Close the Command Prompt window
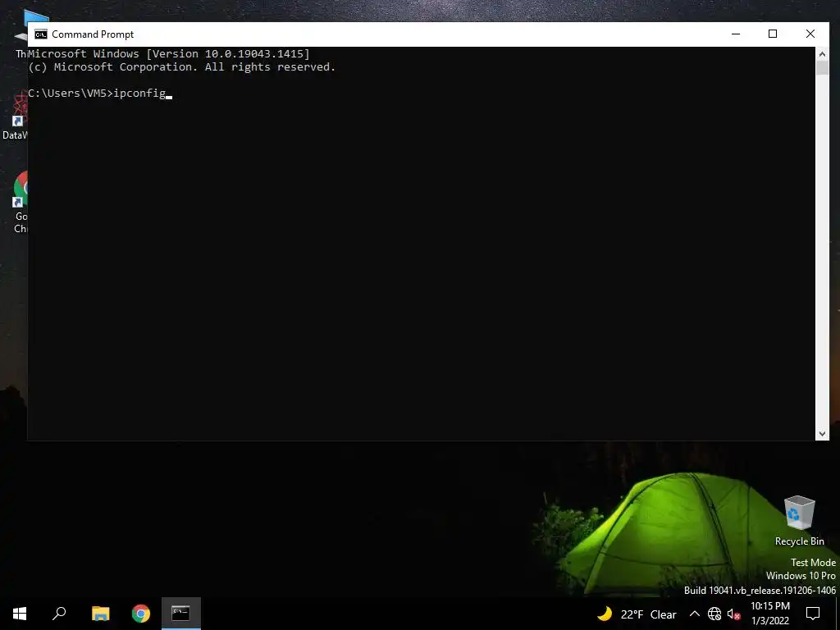 tap(810, 34)
